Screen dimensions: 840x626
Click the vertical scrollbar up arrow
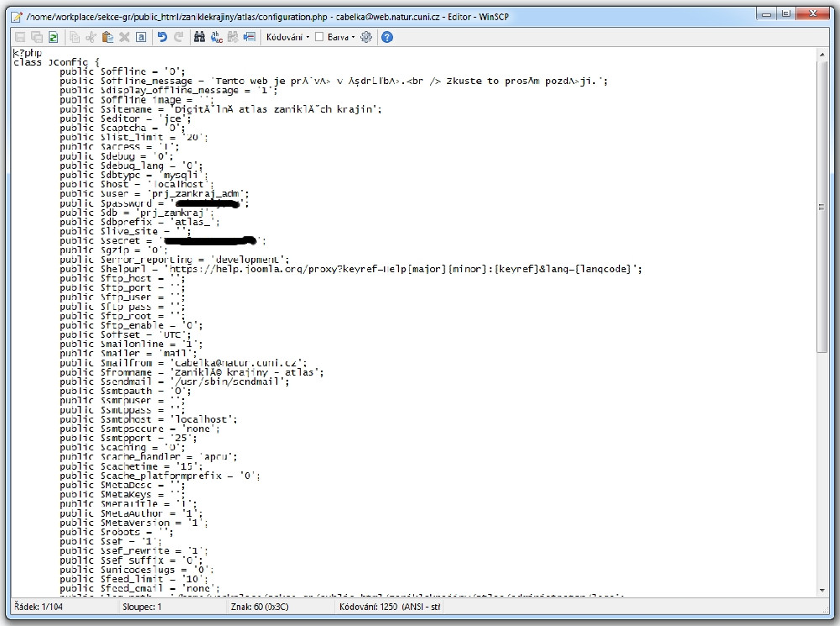[x=822, y=55]
